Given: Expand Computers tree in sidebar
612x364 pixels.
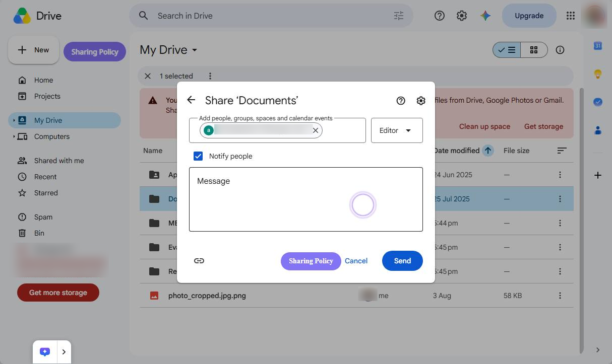Looking at the screenshot, I should (x=14, y=136).
